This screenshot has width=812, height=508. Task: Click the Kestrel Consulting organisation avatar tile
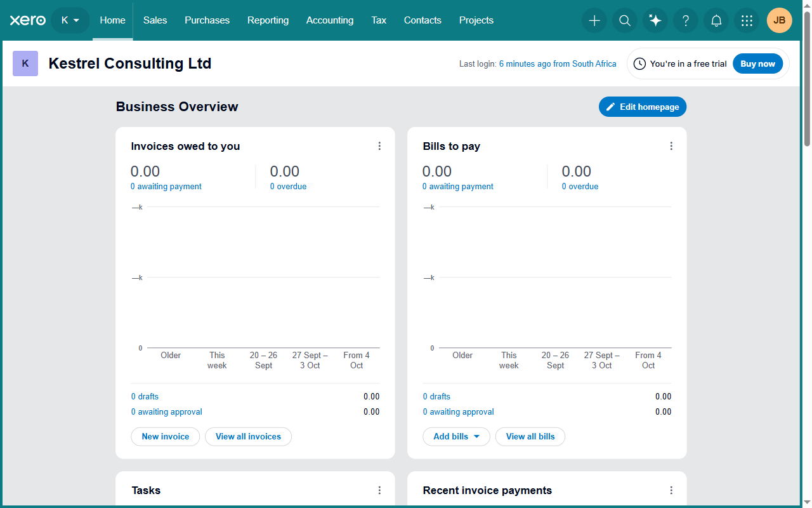pyautogui.click(x=25, y=63)
